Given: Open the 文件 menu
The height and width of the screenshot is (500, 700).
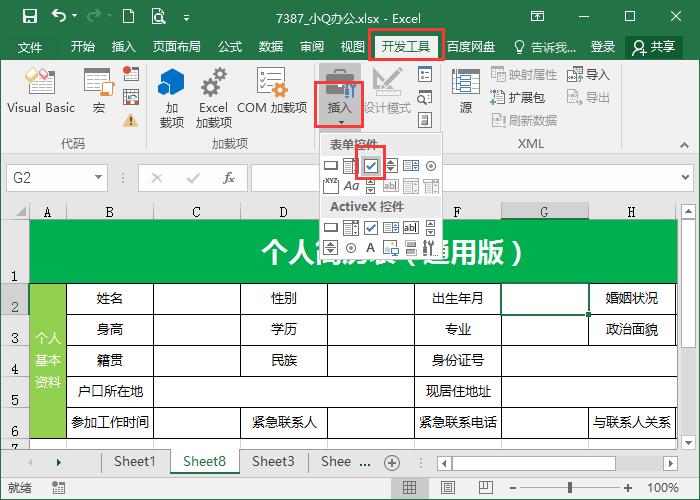Looking at the screenshot, I should [x=30, y=47].
